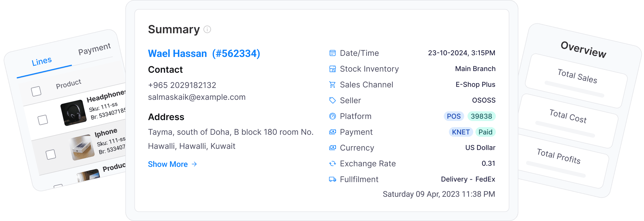Viewport: 644px width, 221px height.
Task: Select the Iphone row checkbox
Action: [51, 154]
